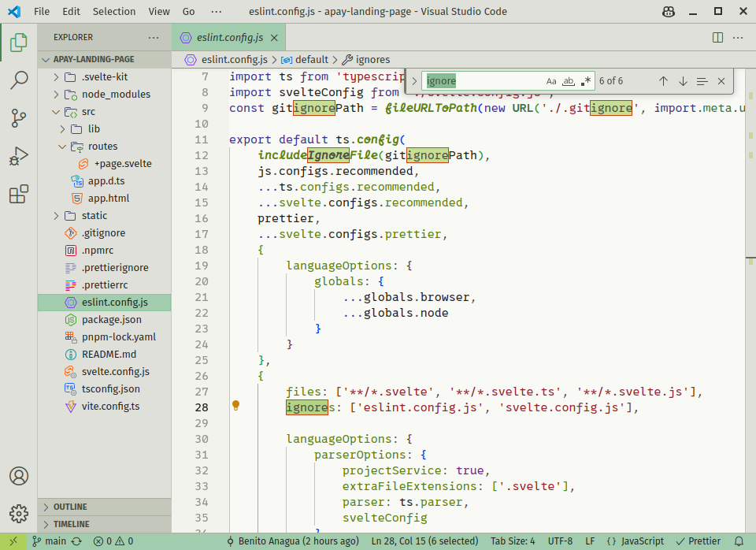Open vite.config.ts file
The width and height of the screenshot is (756, 550).
[x=105, y=407]
